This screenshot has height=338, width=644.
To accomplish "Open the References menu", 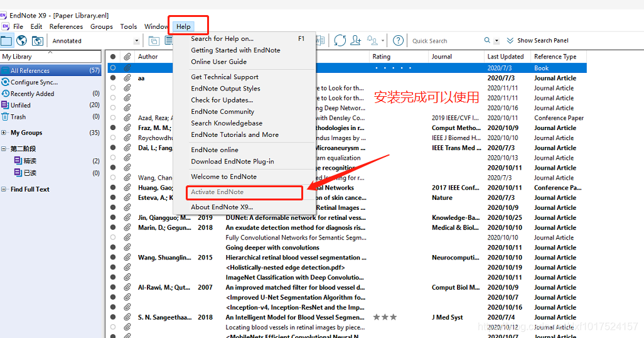I will pos(66,26).
